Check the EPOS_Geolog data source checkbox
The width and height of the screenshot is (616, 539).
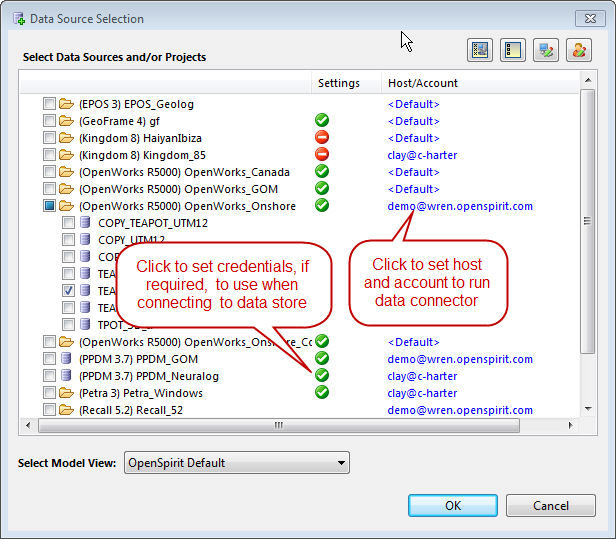(x=49, y=104)
